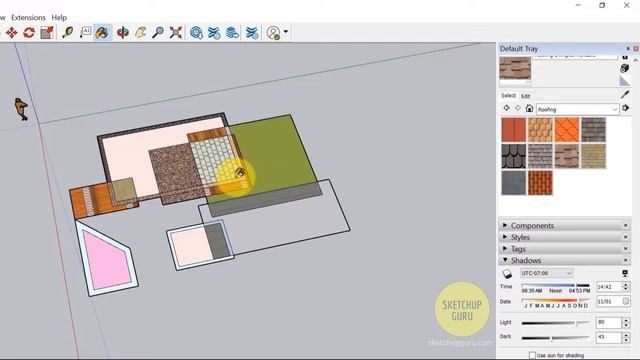Viewport: 640px width, 360px height.
Task: Expand the Styles panel
Action: point(505,237)
